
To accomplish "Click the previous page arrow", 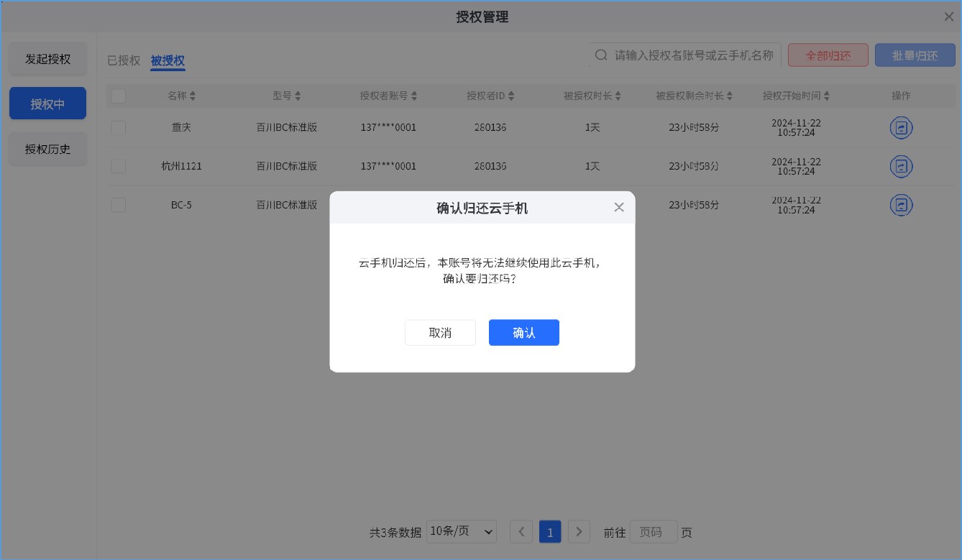I will point(521,531).
